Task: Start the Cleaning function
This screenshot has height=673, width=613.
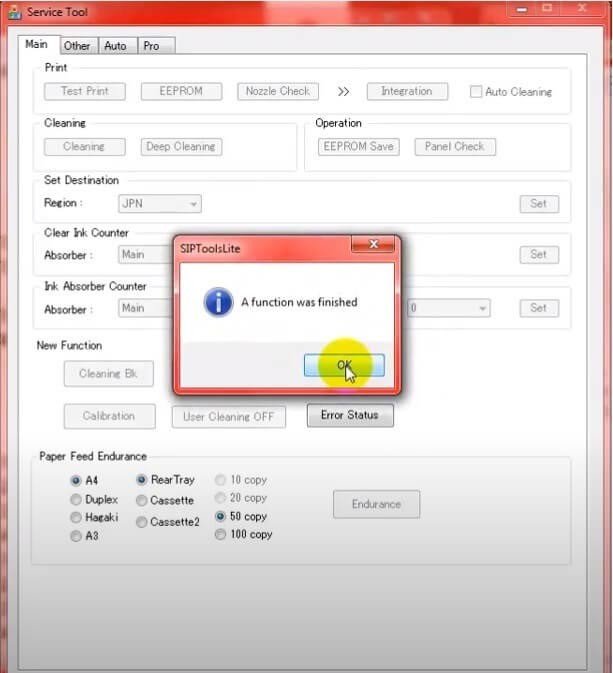Action: tap(85, 147)
